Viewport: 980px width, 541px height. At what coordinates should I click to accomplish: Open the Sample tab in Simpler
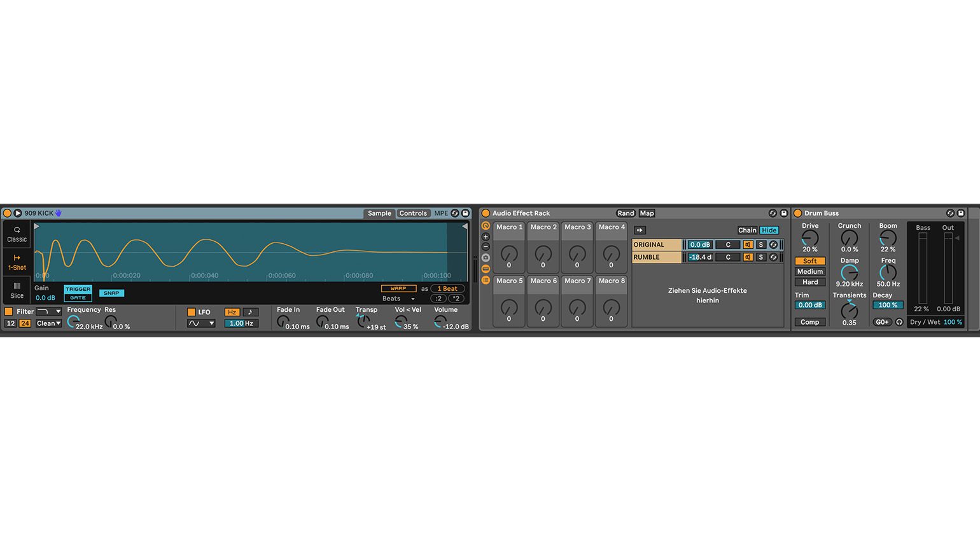click(379, 213)
